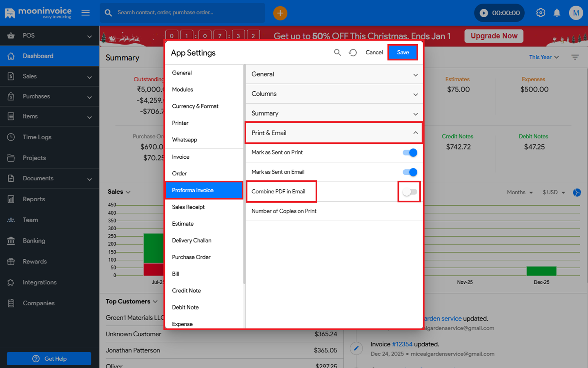Image resolution: width=588 pixels, height=368 pixels.
Task: Disable Mark as Sent on Print
Action: click(x=410, y=153)
